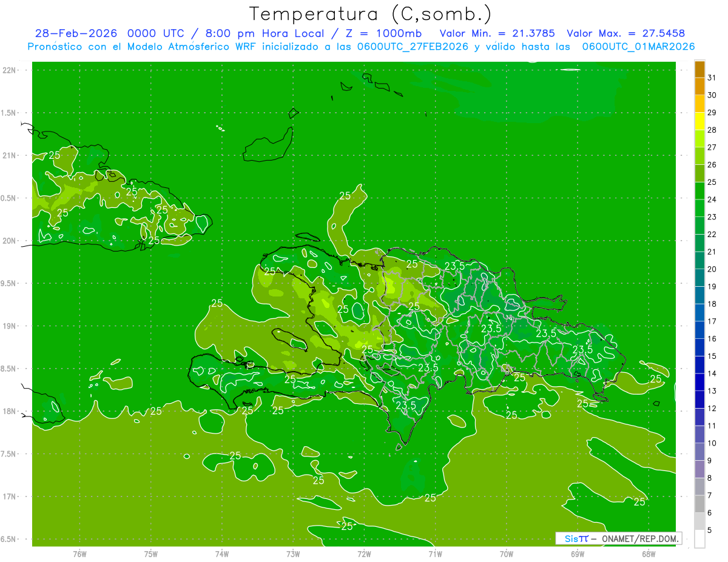Image resolution: width=728 pixels, height=562 pixels.
Task: Click the '18N' latitude axis label
Action: (x=9, y=412)
